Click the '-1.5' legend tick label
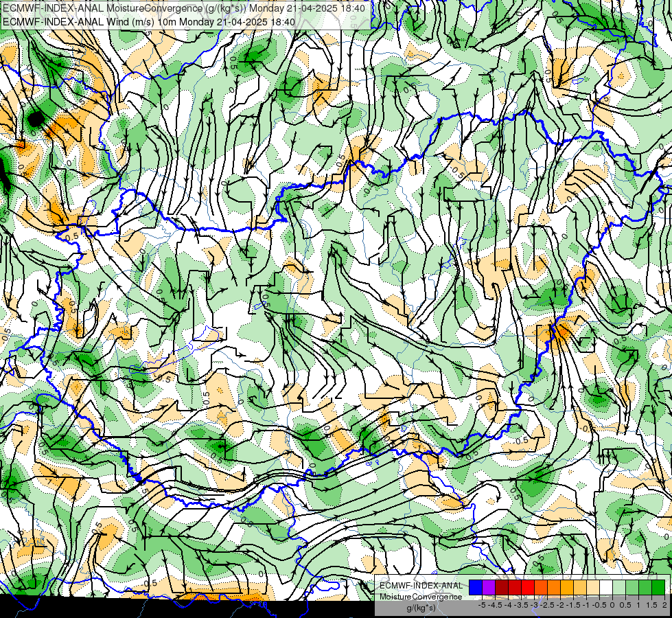Viewport: 672px width, 618px height. pyautogui.click(x=573, y=605)
